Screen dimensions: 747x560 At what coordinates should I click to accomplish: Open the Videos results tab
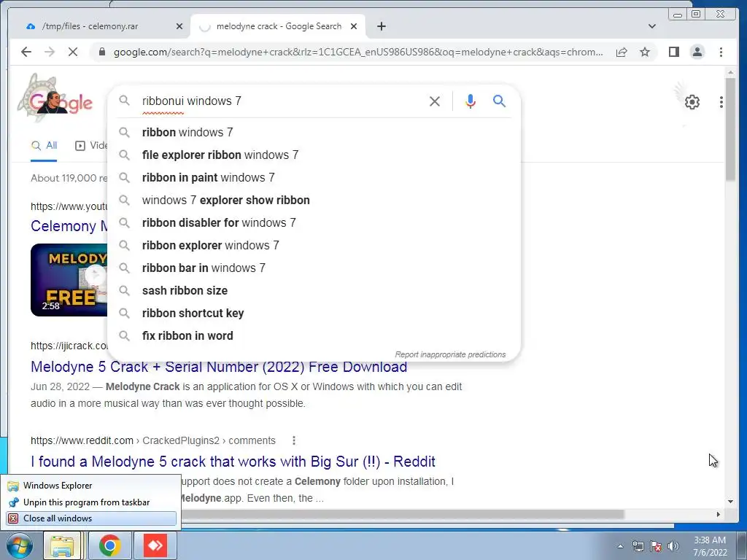[91, 146]
